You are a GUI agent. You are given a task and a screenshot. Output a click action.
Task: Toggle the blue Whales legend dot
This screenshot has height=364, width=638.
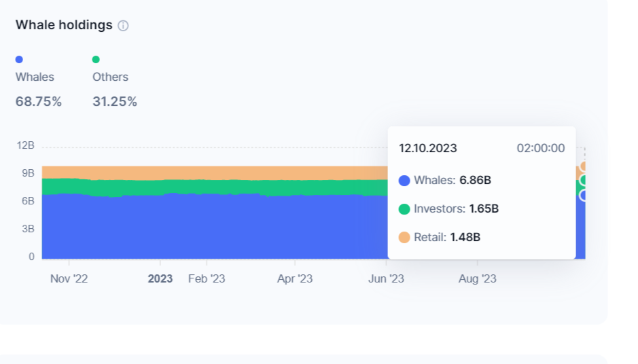pyautogui.click(x=19, y=59)
